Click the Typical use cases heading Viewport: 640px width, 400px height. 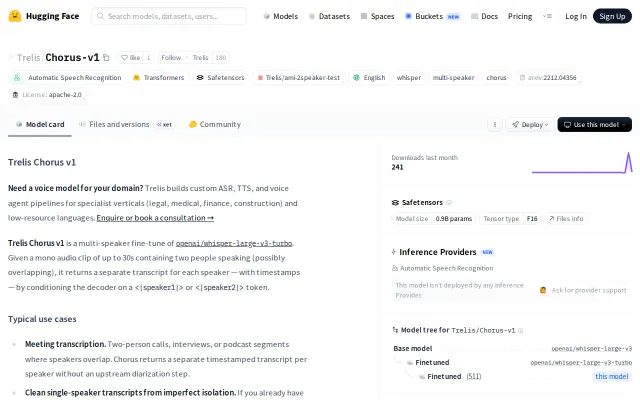coord(42,319)
